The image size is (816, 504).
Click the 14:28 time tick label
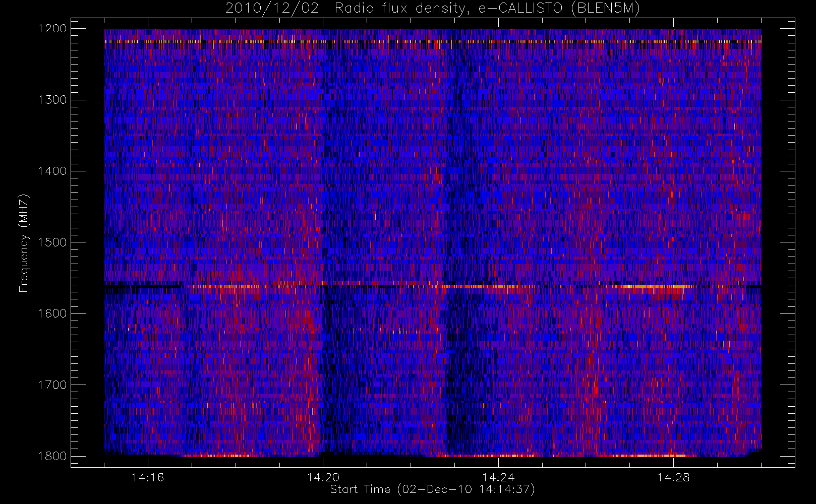674,477
